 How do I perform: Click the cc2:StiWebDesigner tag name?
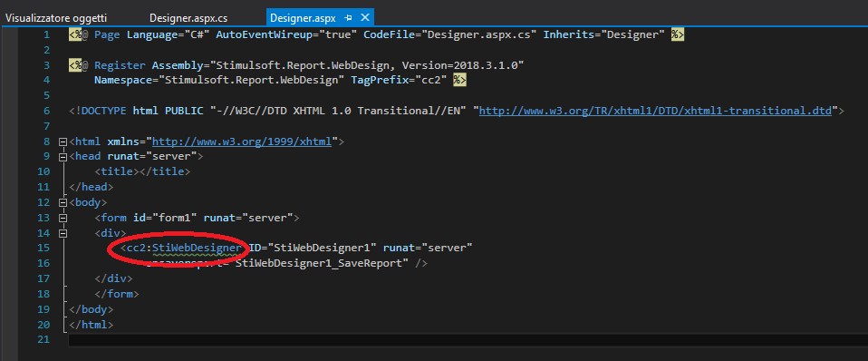coord(184,248)
